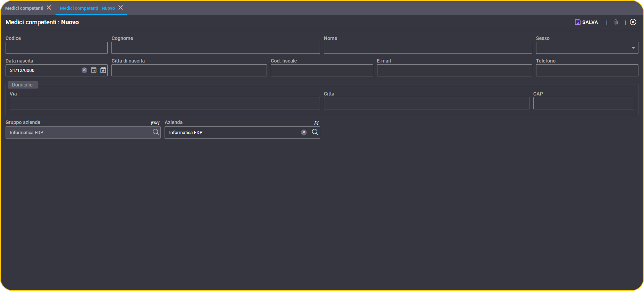Close the Medici competenti : Nuovo tab
Viewport: 644px width, 291px height.
(120, 8)
